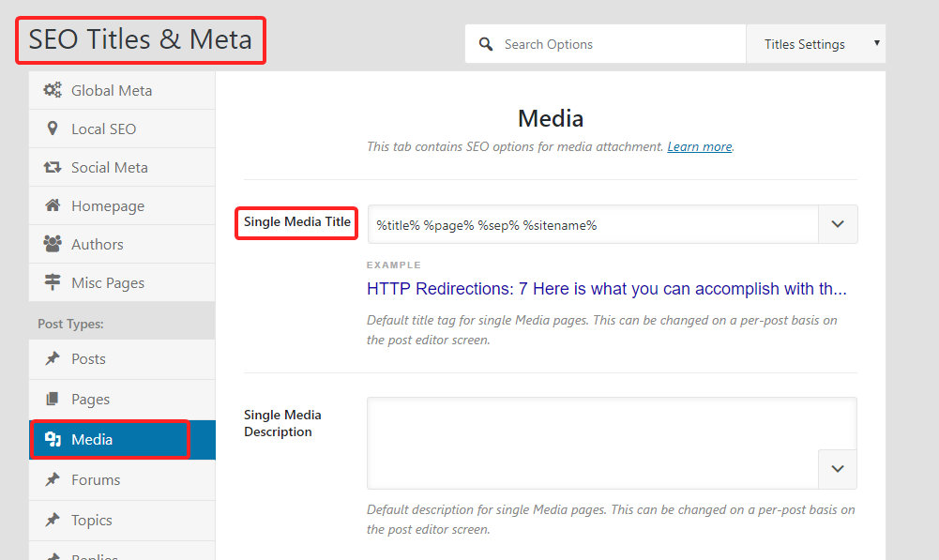Viewport: 939px width, 560px height.
Task: Click the HTTP Redirections example title
Action: (x=606, y=289)
